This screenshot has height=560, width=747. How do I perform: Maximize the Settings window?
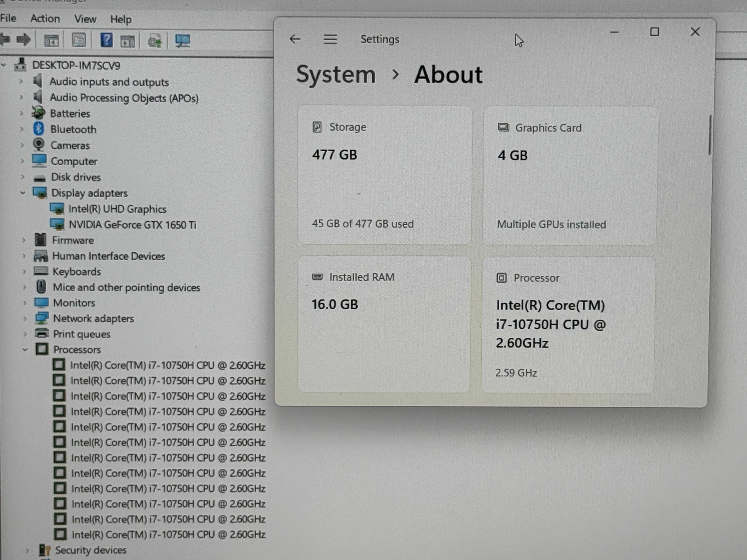655,32
